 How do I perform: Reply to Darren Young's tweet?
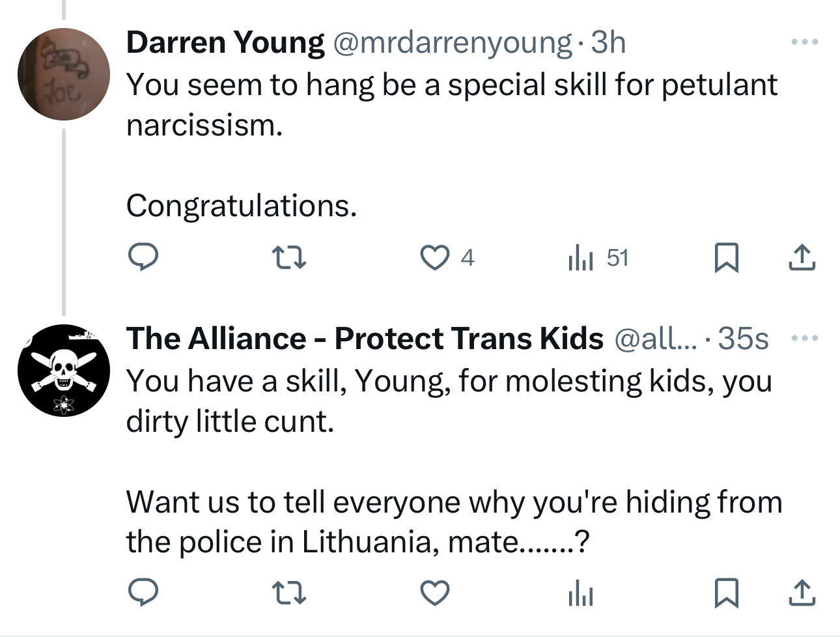tap(142, 257)
